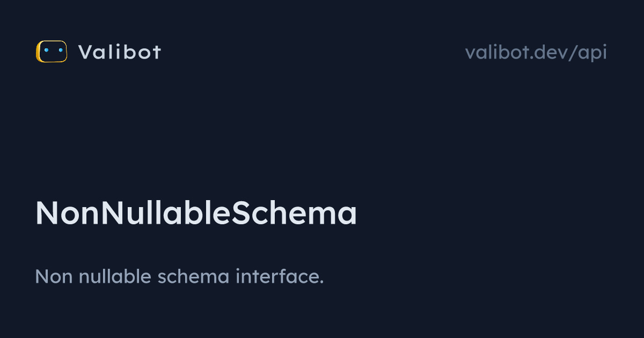644x338 pixels.
Task: Click the word 'schema' in the description
Action: pyautogui.click(x=194, y=277)
